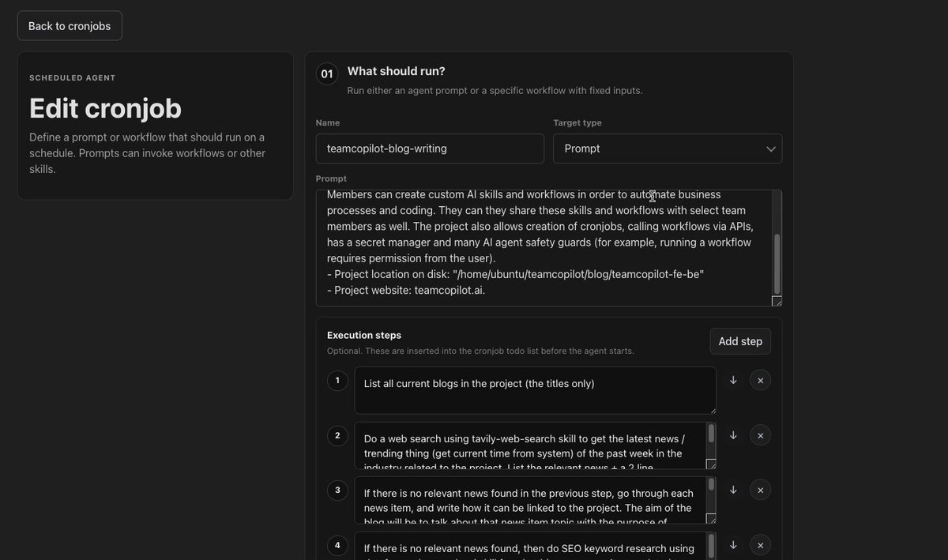
Task: Click the step 3 text box
Action: click(x=535, y=500)
